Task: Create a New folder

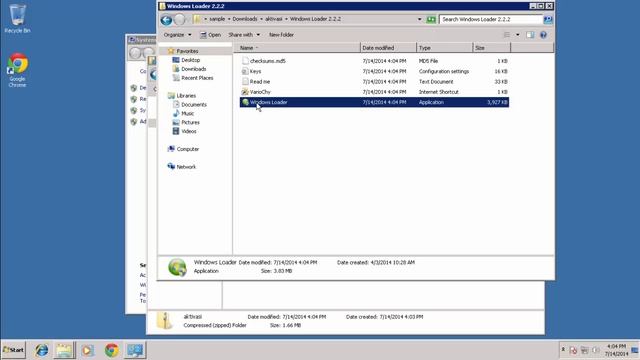Action: pos(281,35)
